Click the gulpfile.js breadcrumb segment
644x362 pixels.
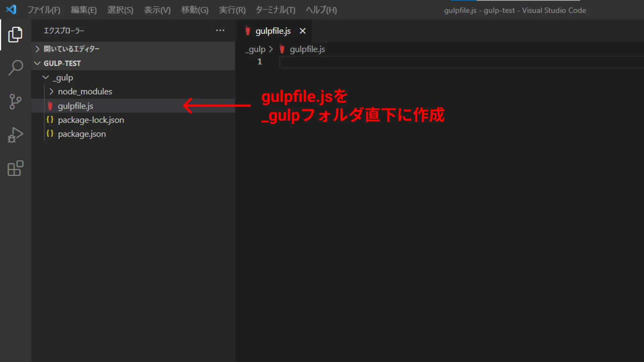(x=307, y=49)
